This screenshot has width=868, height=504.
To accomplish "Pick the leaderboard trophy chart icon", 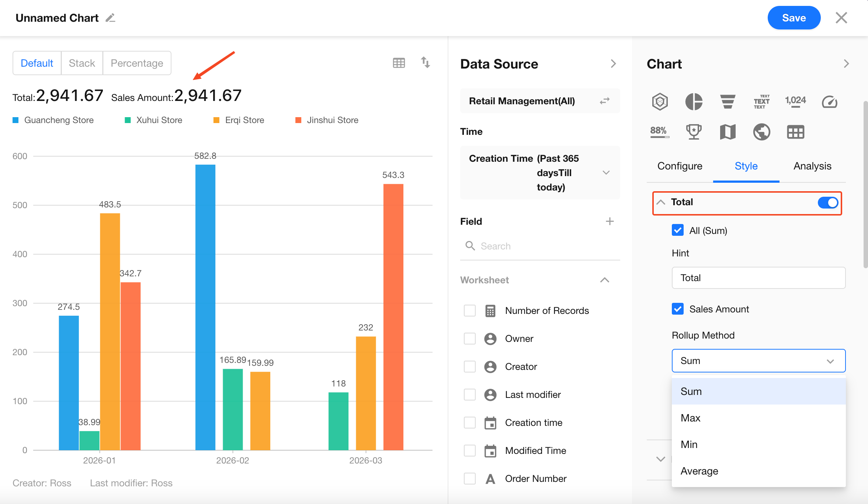I will coord(694,132).
